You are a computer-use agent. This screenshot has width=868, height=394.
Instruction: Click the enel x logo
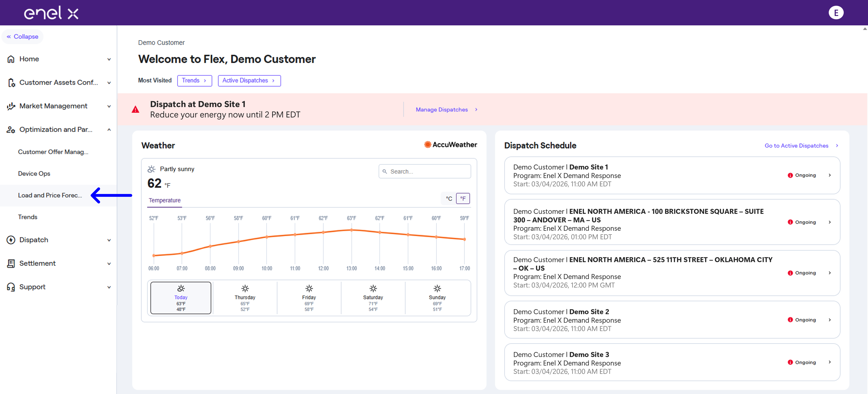point(51,13)
